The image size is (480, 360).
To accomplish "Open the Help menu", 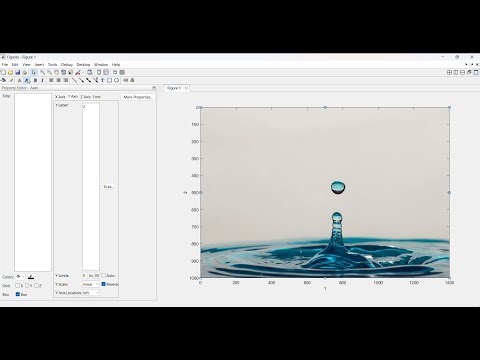I will tap(116, 65).
